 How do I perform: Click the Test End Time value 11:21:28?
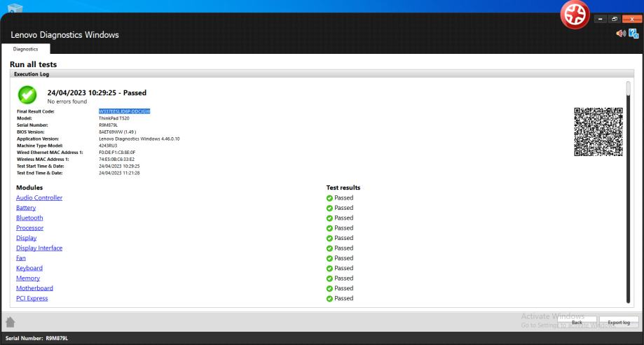coord(119,173)
